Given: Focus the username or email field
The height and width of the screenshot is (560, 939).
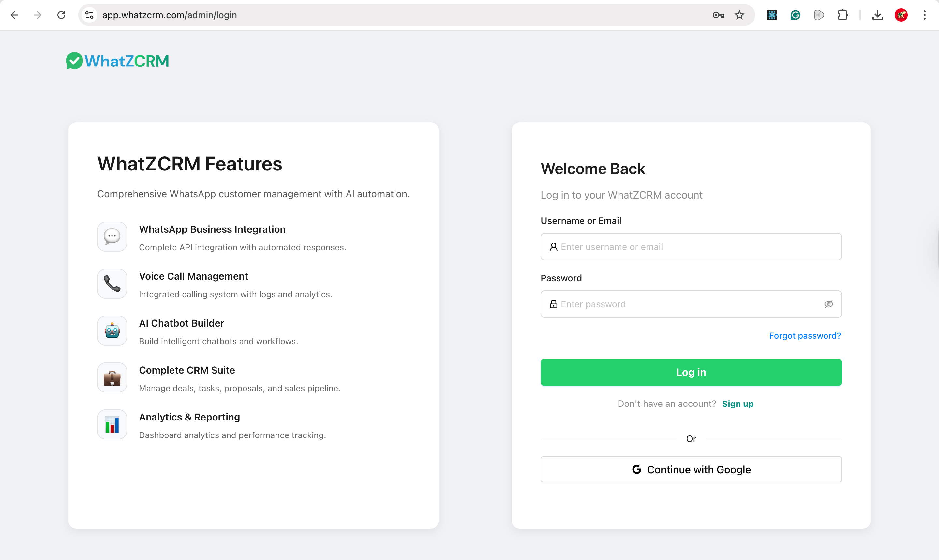Looking at the screenshot, I should tap(691, 247).
